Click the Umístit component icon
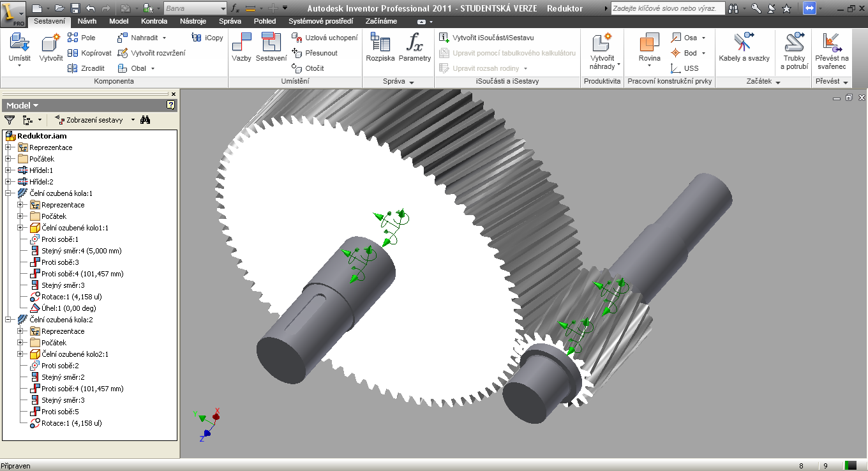Screen dimensions: 868x471 click(20, 44)
